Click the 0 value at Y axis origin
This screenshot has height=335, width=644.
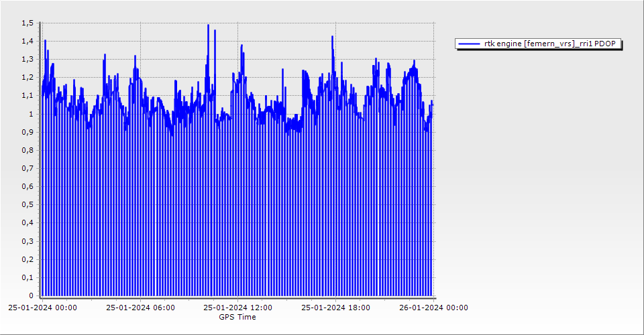[x=30, y=295]
